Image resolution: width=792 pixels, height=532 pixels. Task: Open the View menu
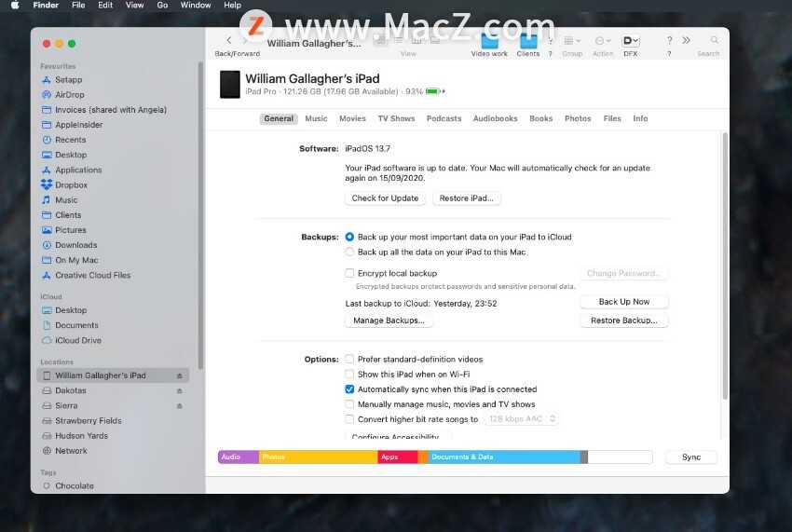coord(134,5)
